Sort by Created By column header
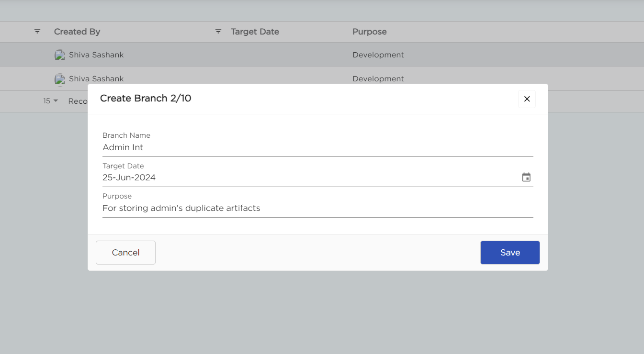 pos(77,32)
